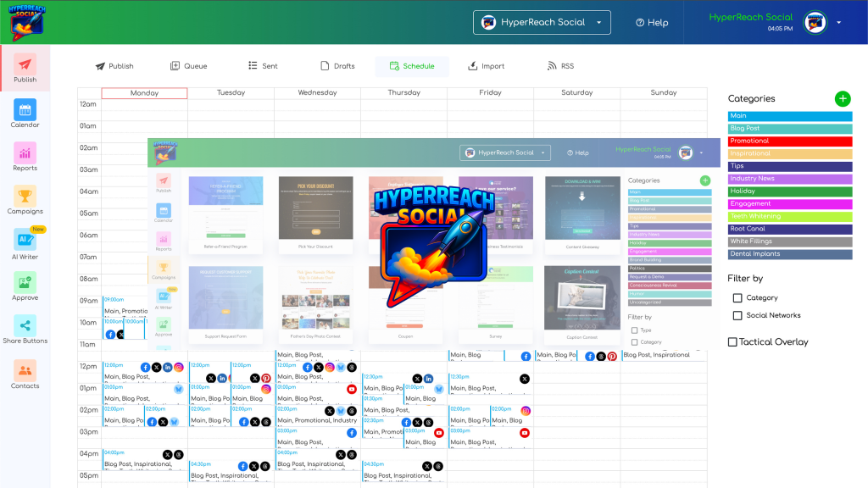Select the Holiday green category
The width and height of the screenshot is (868, 488).
point(790,191)
